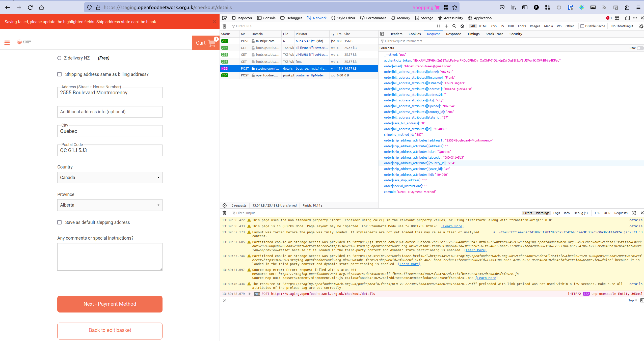Screen dimensions: 644x341
Task: Open the Country dropdown showing Canada
Action: click(x=110, y=177)
